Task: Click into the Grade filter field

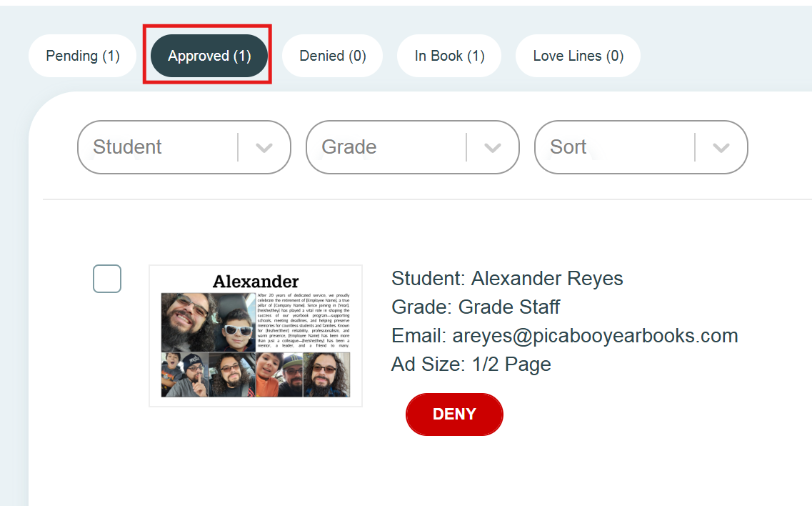Action: click(x=386, y=147)
